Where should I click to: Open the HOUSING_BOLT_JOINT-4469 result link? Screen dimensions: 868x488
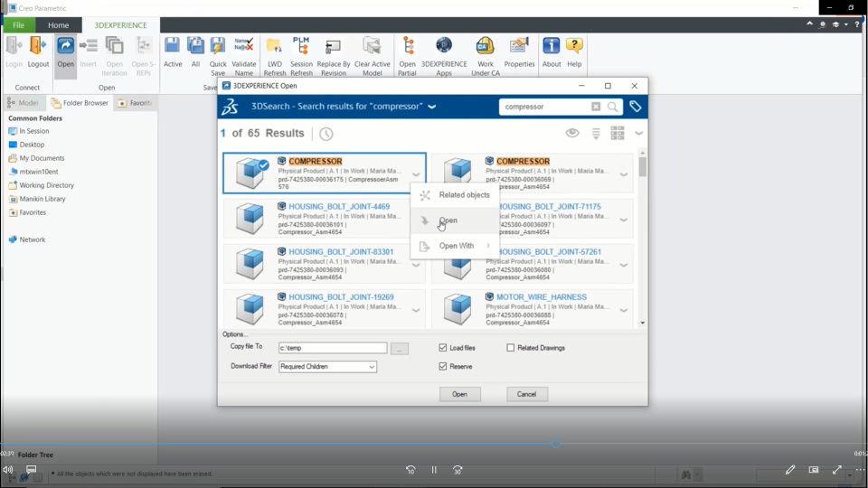339,206
